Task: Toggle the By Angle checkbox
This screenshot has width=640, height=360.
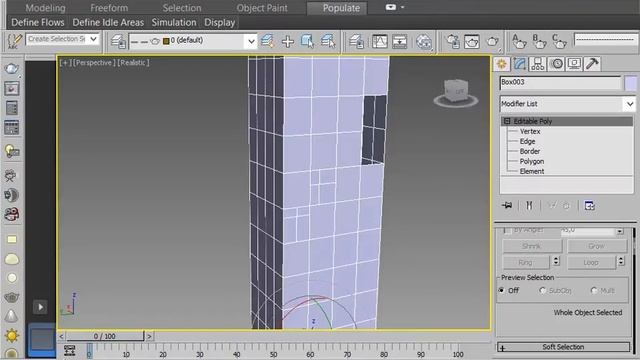Action: point(507,230)
